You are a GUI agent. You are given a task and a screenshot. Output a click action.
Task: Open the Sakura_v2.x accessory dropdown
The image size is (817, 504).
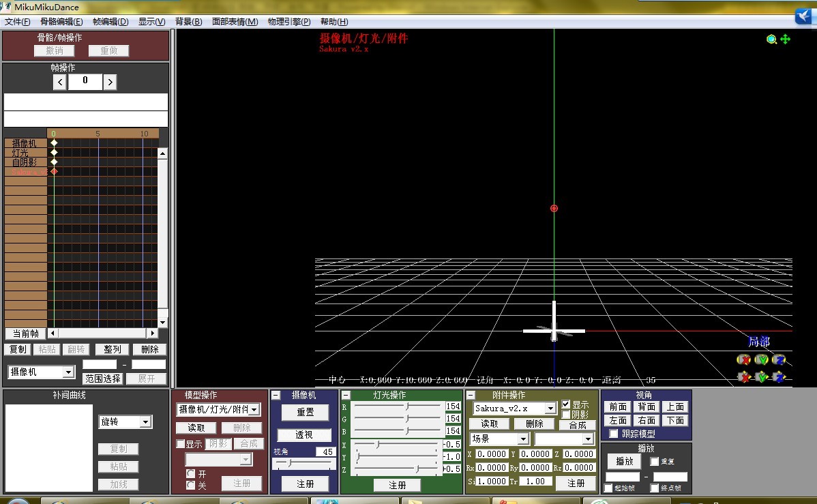pyautogui.click(x=551, y=408)
